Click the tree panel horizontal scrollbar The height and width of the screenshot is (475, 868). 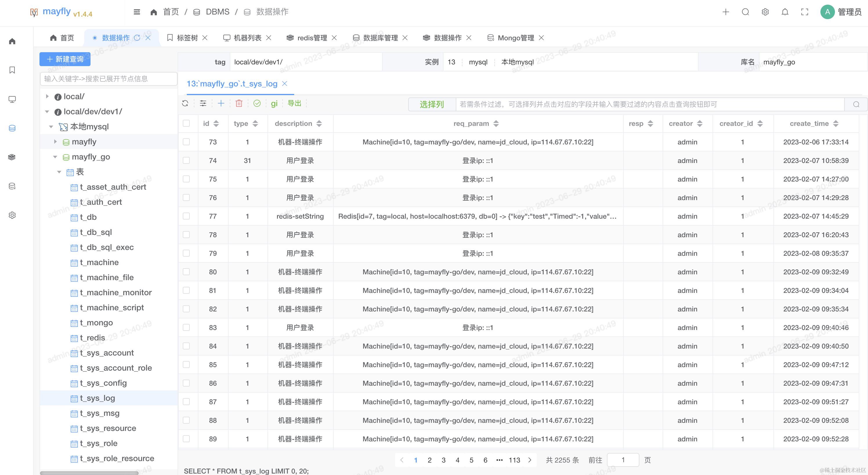click(x=89, y=473)
